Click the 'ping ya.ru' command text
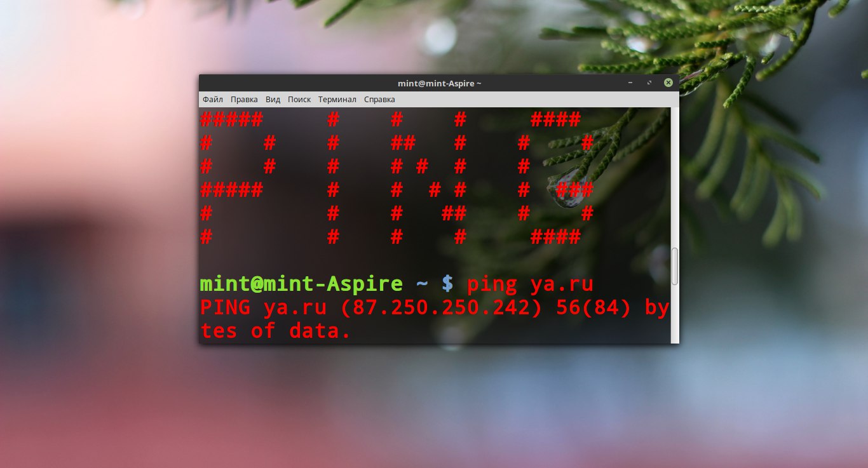Image resolution: width=868 pixels, height=468 pixels. coord(531,284)
